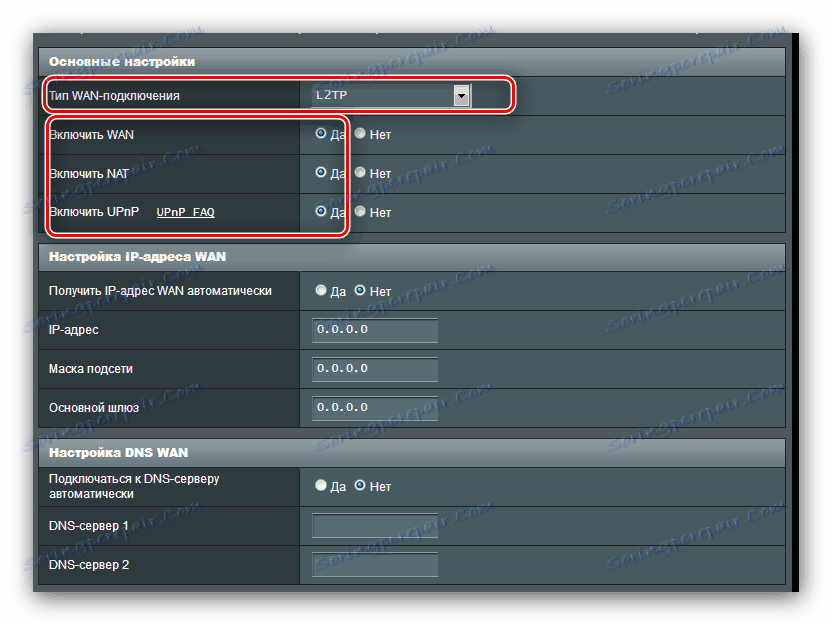This screenshot has height=625, width=832.
Task: Click the Включить NAT label
Action: [89, 173]
